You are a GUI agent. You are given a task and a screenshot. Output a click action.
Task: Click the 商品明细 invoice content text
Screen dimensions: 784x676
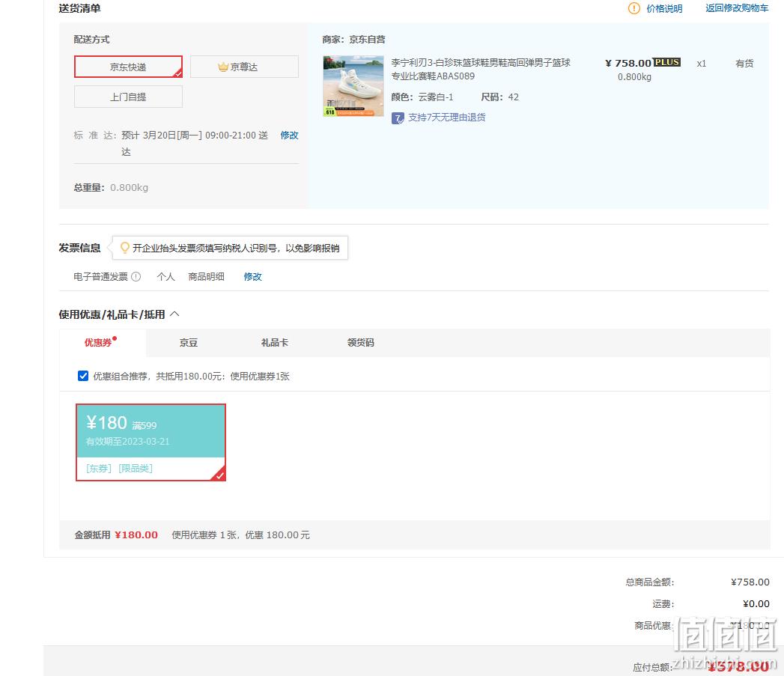[x=206, y=276]
